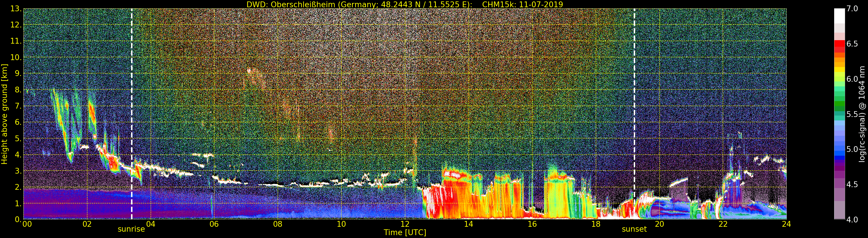868x238 pixels.
Task: Click the time axis tick '04'
Action: (151, 224)
